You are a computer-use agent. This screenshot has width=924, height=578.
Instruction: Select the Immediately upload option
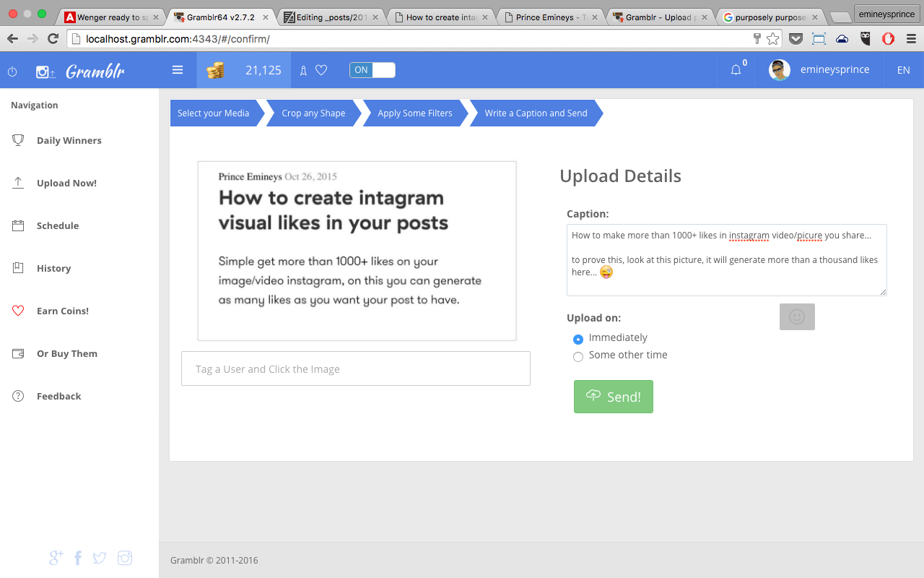coord(578,339)
